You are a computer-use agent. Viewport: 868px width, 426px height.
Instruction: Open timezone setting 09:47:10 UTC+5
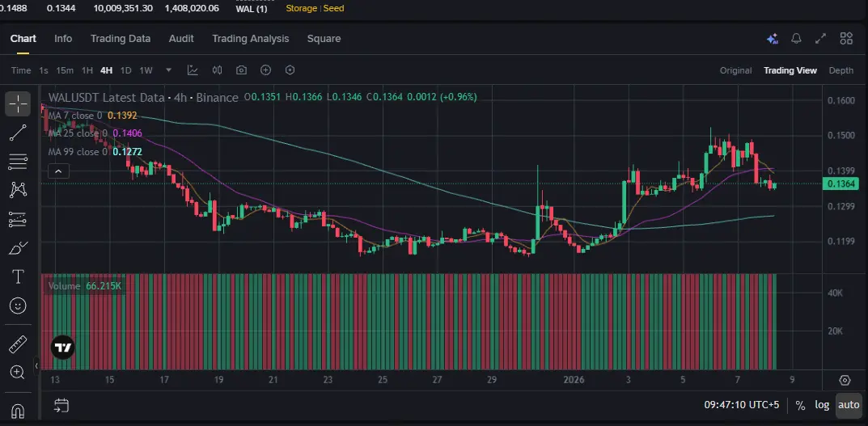point(741,405)
